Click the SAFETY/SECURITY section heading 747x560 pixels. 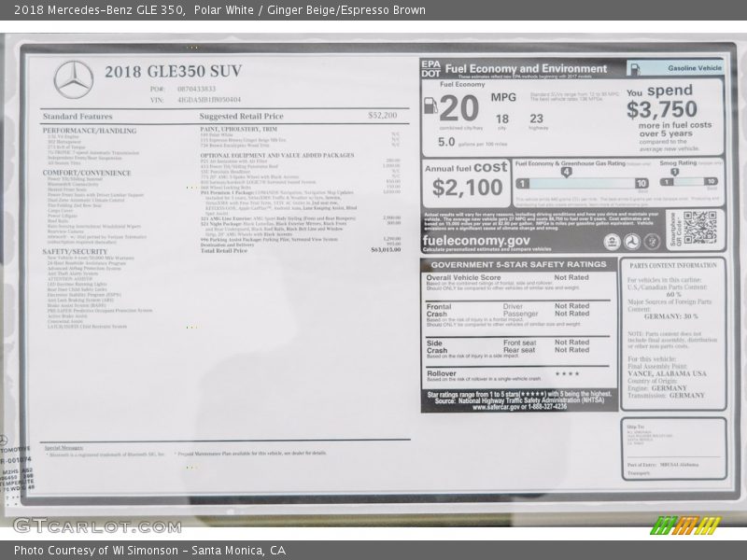coord(75,251)
